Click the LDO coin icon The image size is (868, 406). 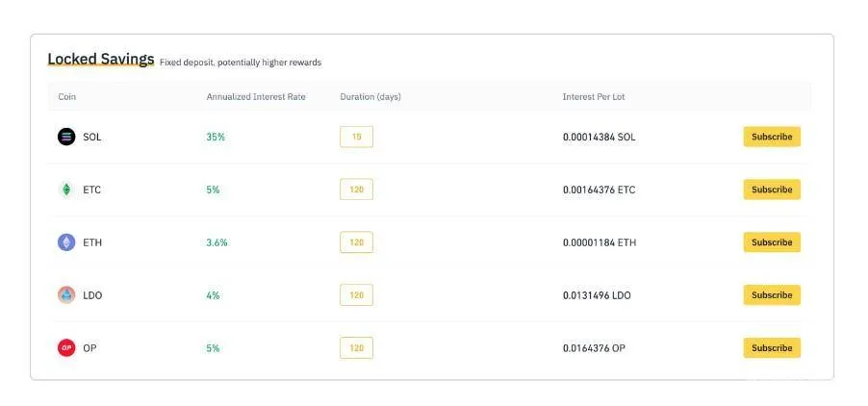click(66, 295)
